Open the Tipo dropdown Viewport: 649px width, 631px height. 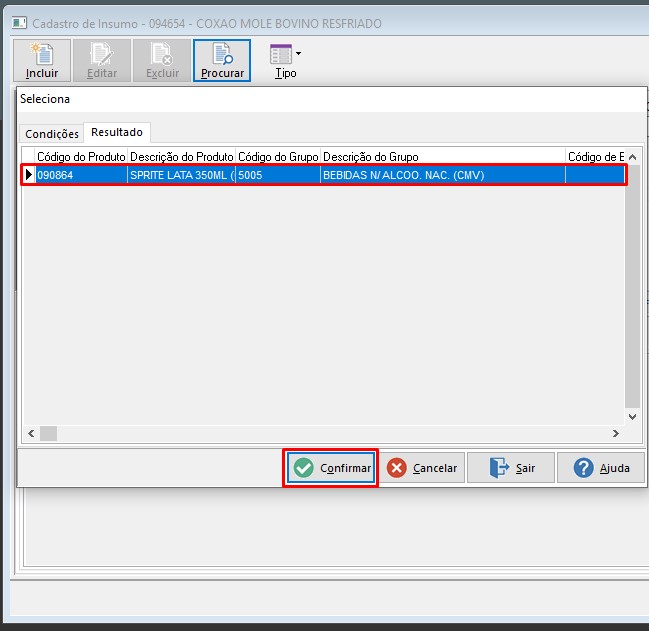coord(286,60)
